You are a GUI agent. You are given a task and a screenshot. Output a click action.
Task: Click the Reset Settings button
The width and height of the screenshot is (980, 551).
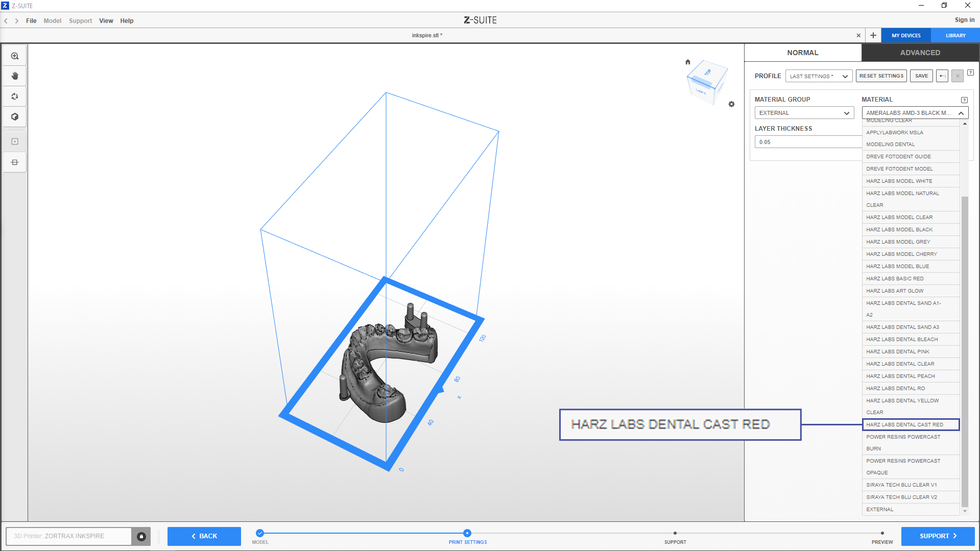881,76
